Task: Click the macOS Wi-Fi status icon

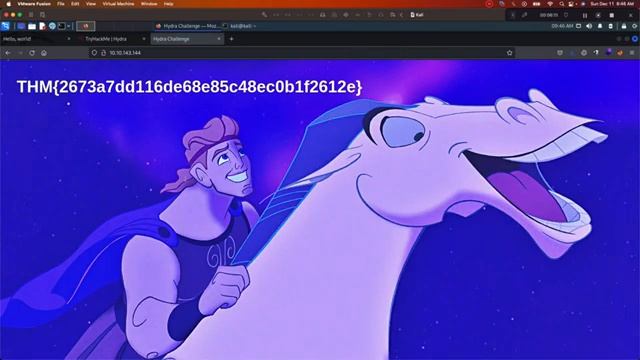Action: (550, 4)
